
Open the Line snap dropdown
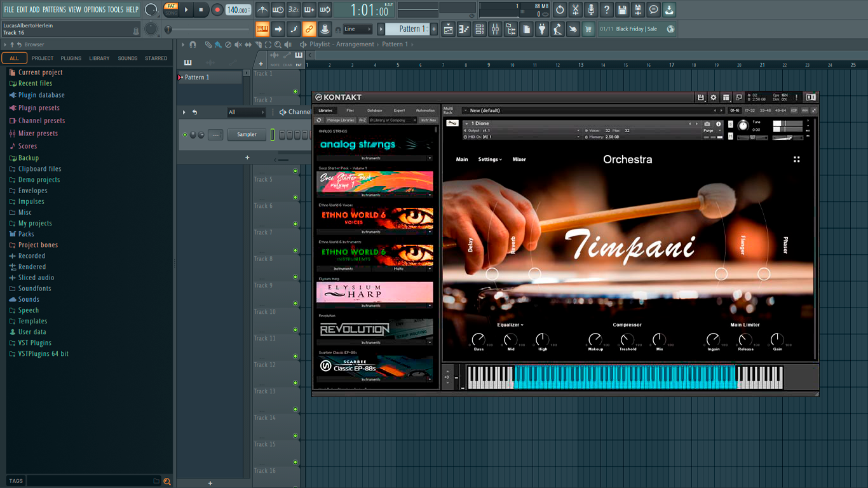(357, 29)
